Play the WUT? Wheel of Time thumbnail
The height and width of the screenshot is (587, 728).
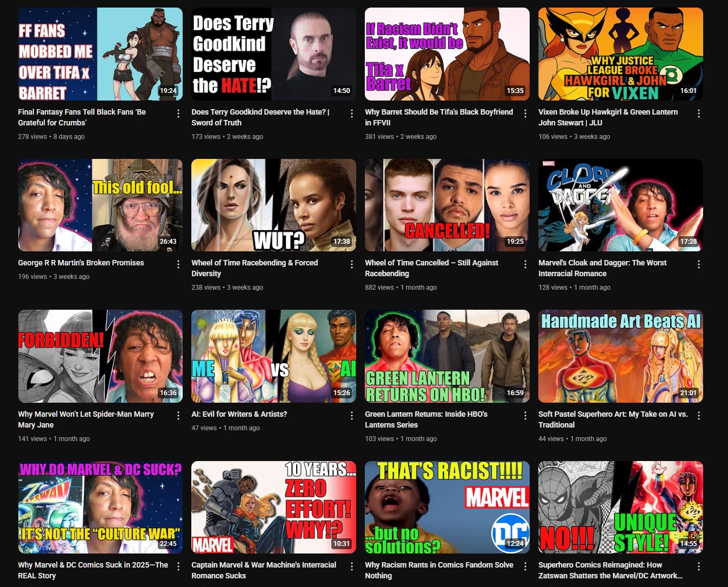(274, 205)
